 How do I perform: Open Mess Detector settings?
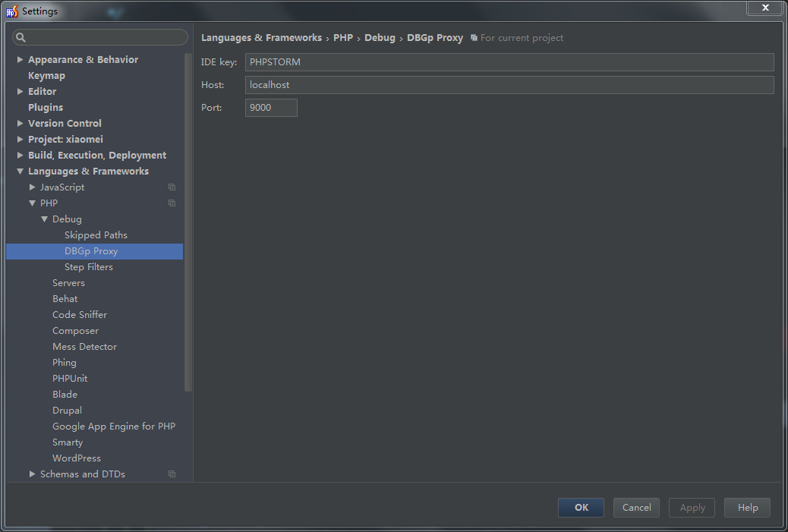[x=85, y=347]
